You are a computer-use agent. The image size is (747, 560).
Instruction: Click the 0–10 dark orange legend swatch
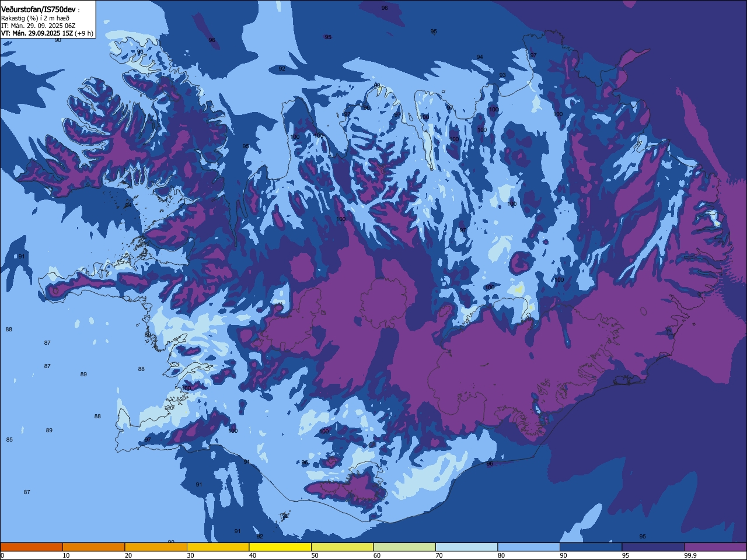[32, 547]
